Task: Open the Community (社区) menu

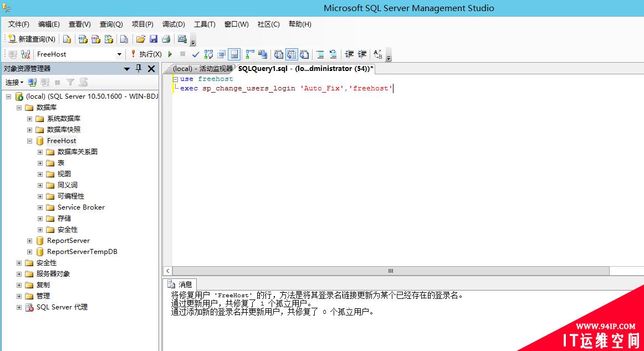Action: pos(269,24)
